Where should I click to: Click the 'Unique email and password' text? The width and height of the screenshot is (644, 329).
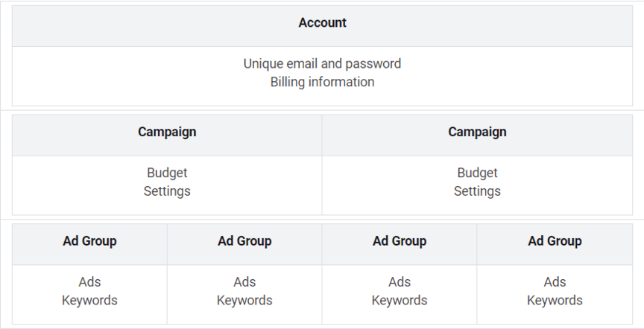tap(322, 63)
